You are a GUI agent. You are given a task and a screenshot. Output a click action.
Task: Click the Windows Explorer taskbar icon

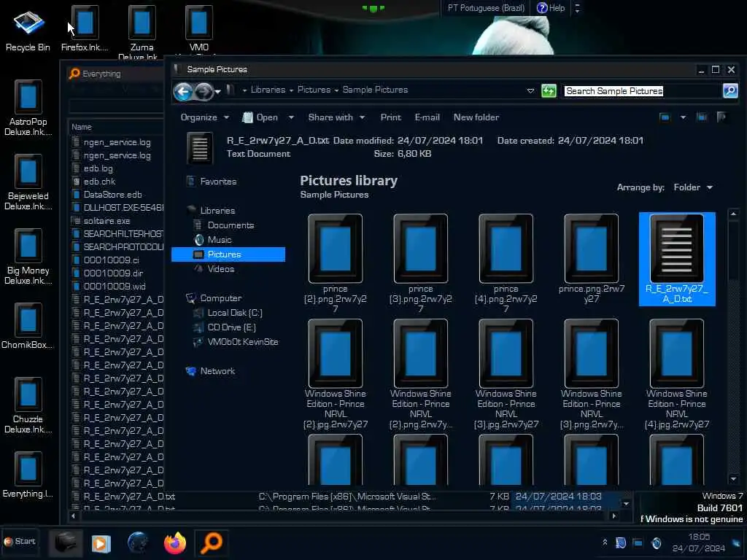click(x=65, y=542)
